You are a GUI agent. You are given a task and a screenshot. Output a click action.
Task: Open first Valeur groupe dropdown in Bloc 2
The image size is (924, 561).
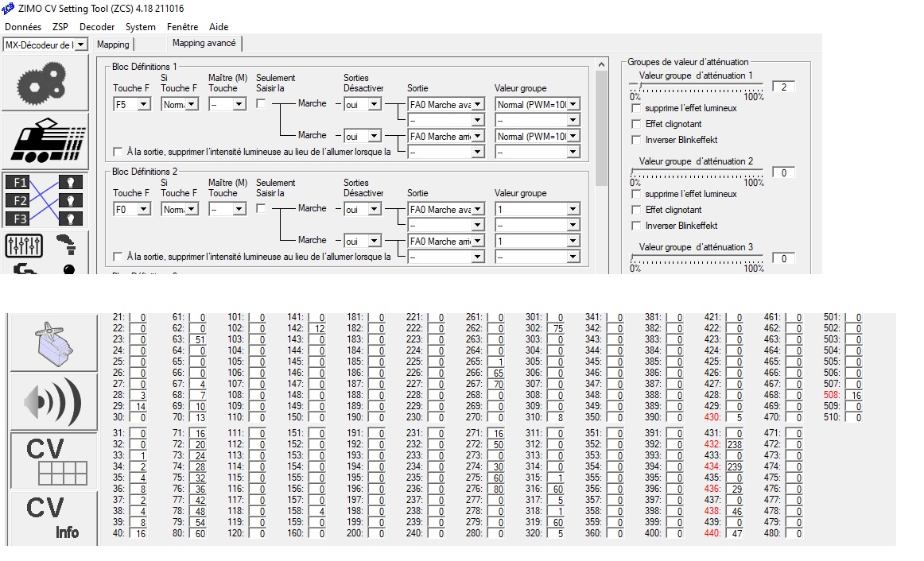click(538, 210)
